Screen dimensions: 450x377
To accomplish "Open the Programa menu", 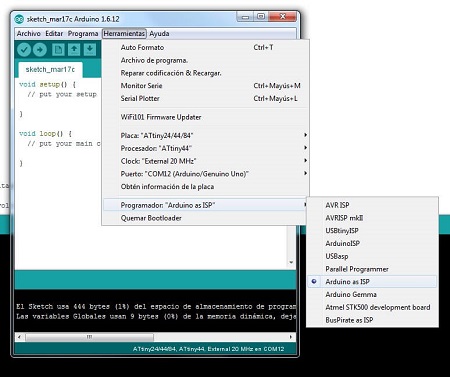I will 83,34.
